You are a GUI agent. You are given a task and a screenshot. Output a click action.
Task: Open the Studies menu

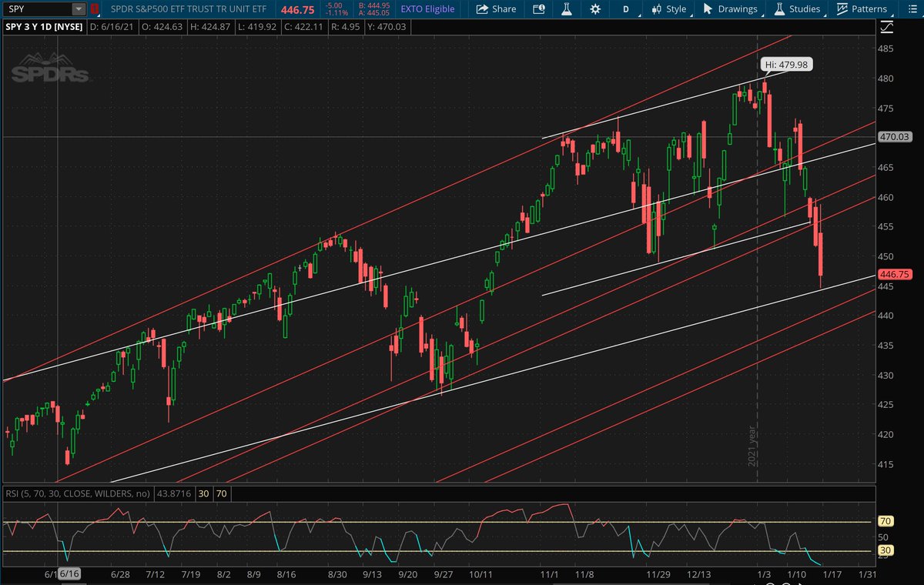[797, 10]
